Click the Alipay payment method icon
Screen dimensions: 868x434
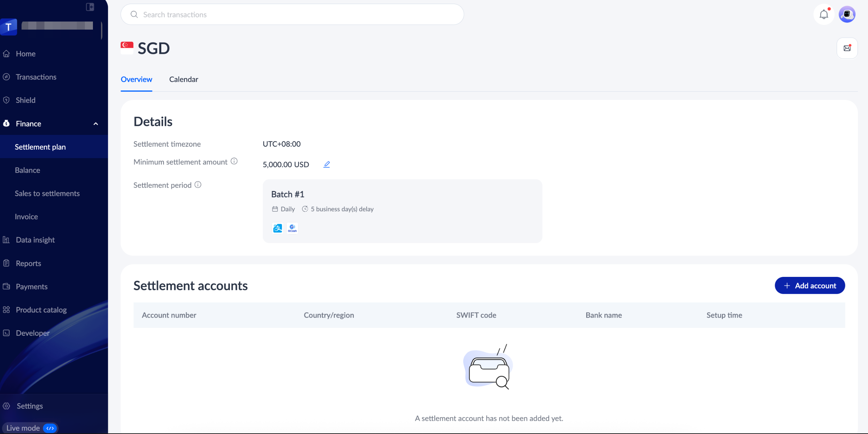click(277, 228)
